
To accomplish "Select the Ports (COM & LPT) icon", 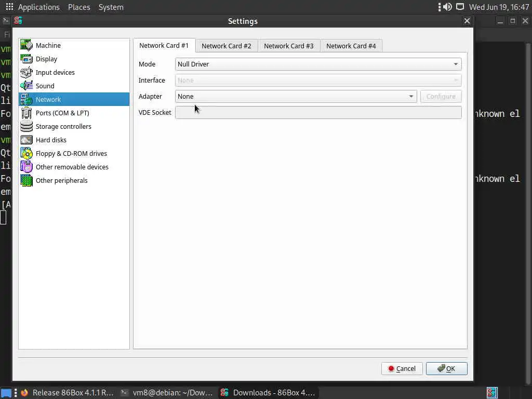I will [x=26, y=113].
